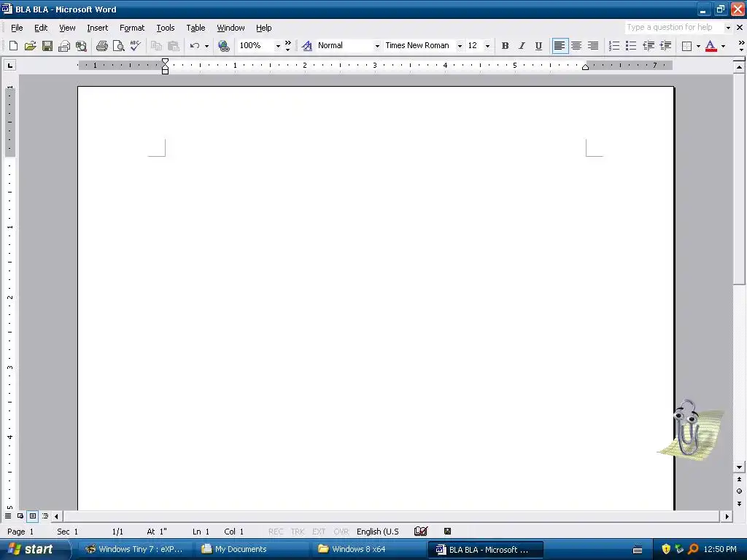747x560 pixels.
Task: Increase paragraph indent
Action: (665, 46)
